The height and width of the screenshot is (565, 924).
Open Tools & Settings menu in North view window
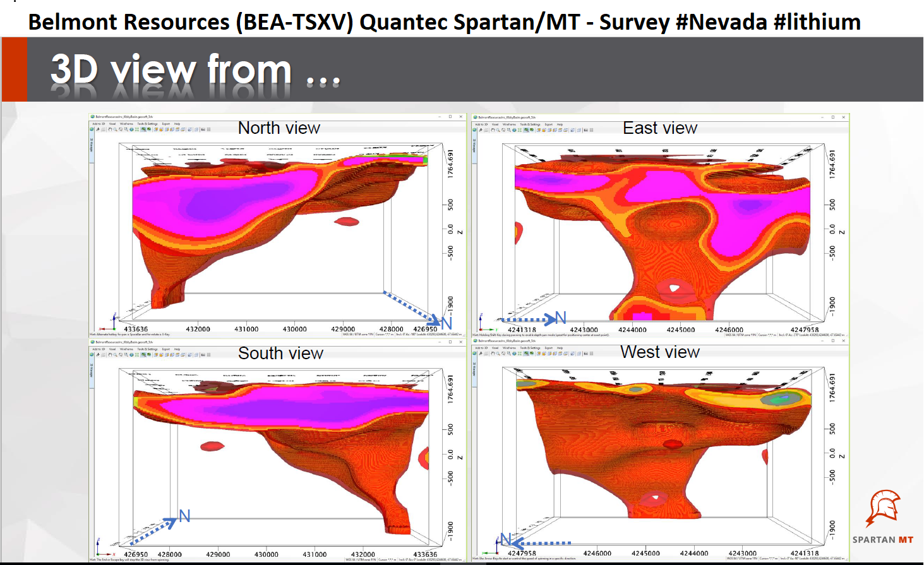(x=147, y=124)
